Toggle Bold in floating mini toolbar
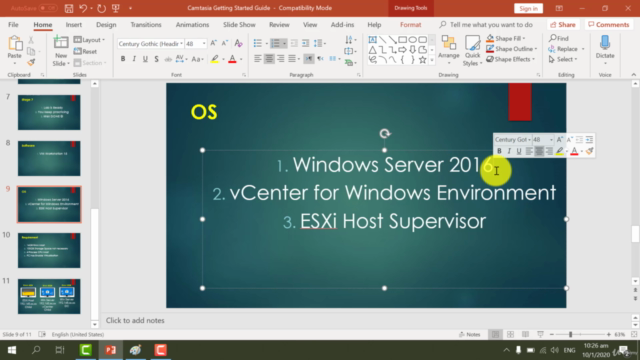 499,151
